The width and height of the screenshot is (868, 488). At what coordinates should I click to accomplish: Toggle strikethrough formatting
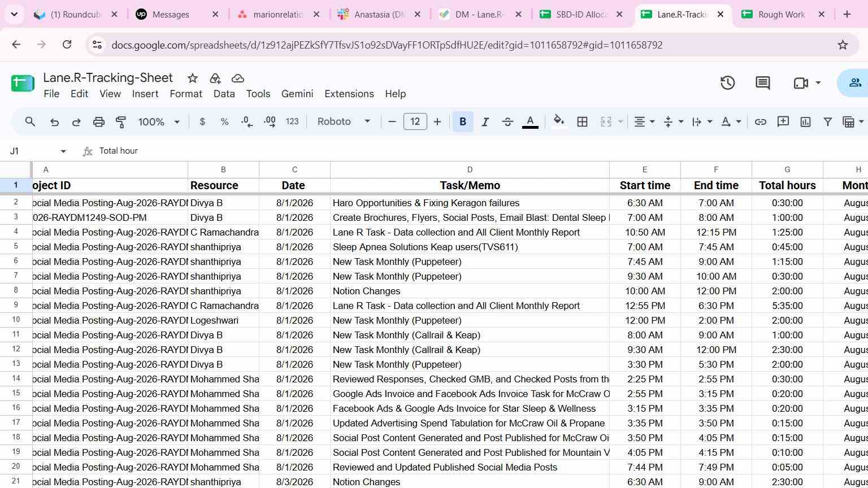pos(507,122)
